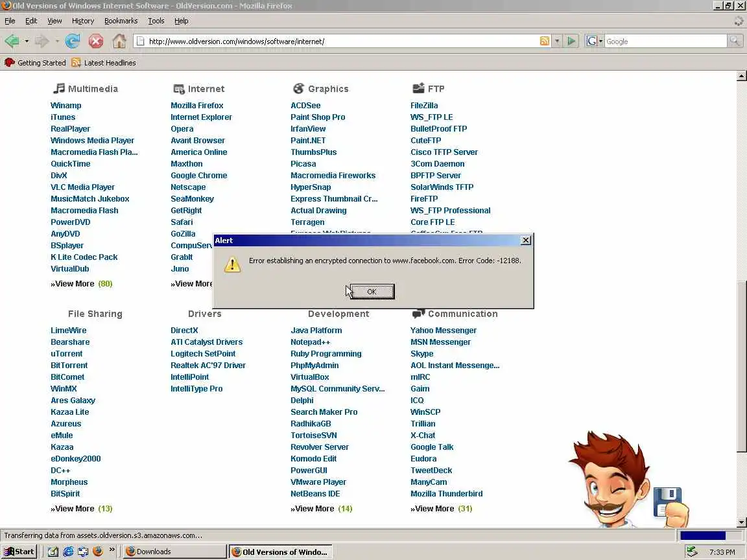This screenshot has height=560, width=747.
Task: Click the system tray network icon
Action: point(691,552)
